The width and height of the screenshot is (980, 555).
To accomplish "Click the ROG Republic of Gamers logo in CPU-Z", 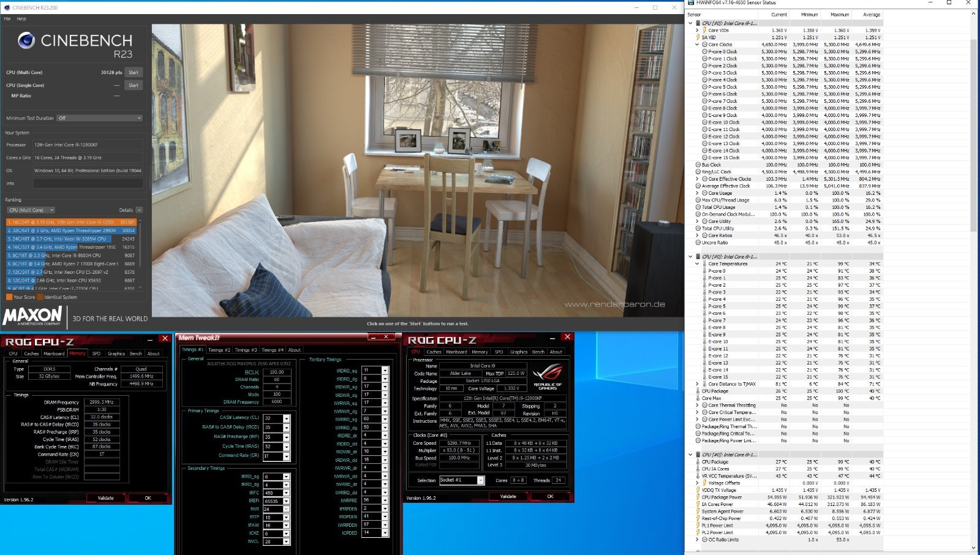I will pyautogui.click(x=548, y=376).
